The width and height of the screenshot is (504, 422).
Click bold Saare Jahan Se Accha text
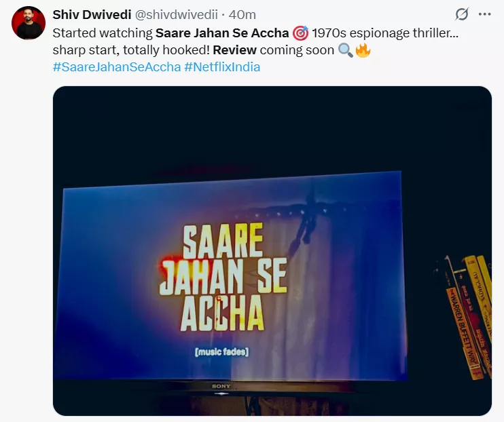pyautogui.click(x=222, y=33)
